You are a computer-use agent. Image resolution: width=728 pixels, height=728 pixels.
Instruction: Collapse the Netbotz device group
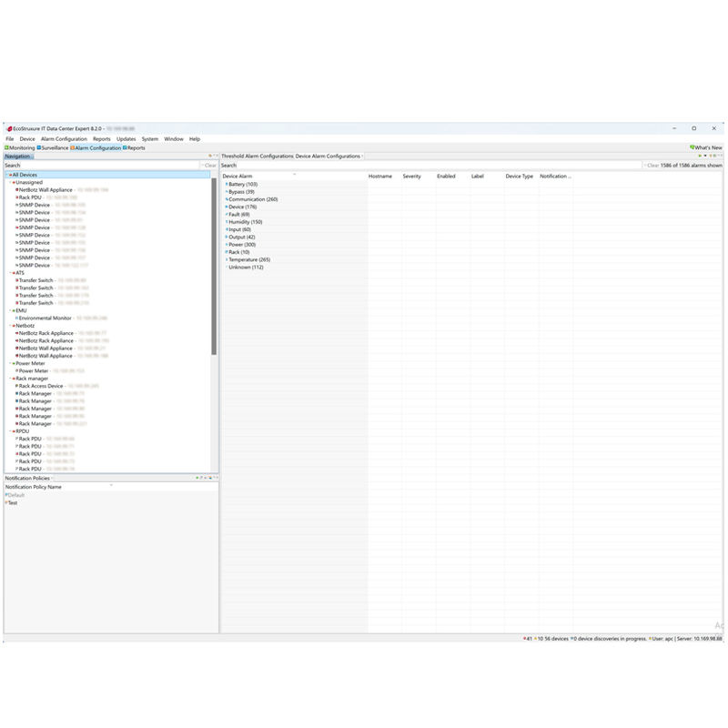coord(10,326)
